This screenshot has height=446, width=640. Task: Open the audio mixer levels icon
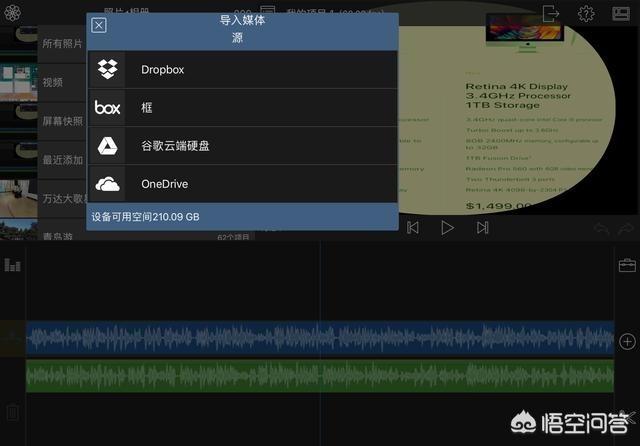(x=12, y=265)
